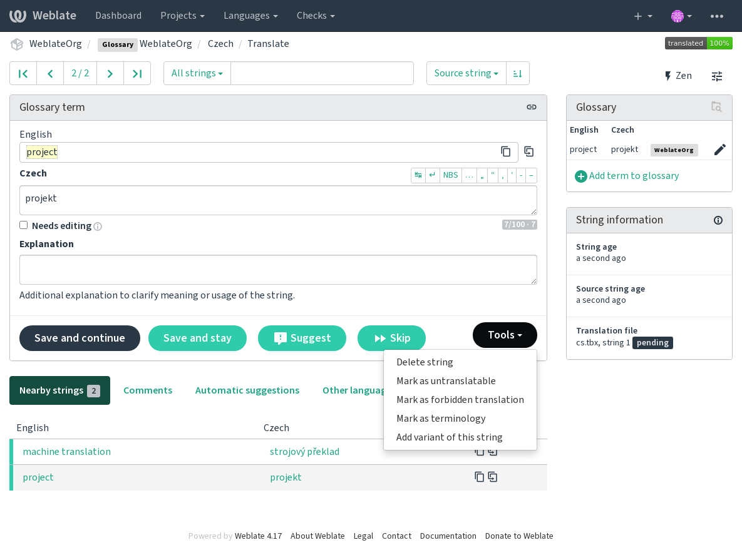Insert ellipsis special character
Screen dimensions: 742x560
click(469, 175)
